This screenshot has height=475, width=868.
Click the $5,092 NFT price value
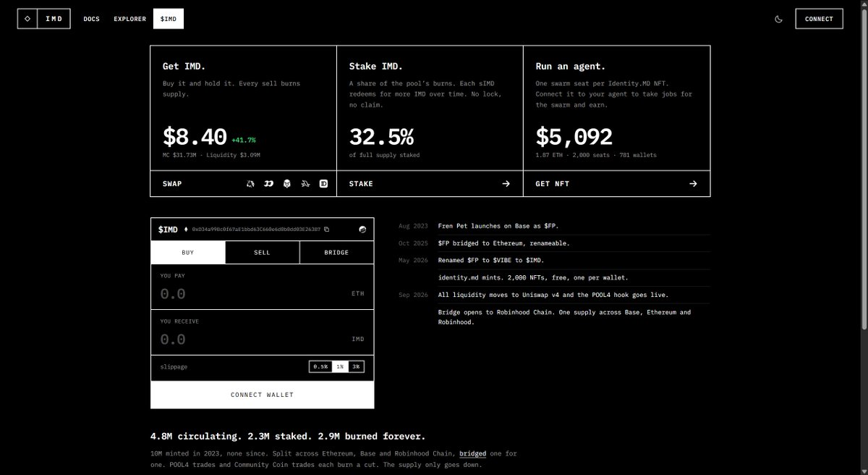pos(574,137)
